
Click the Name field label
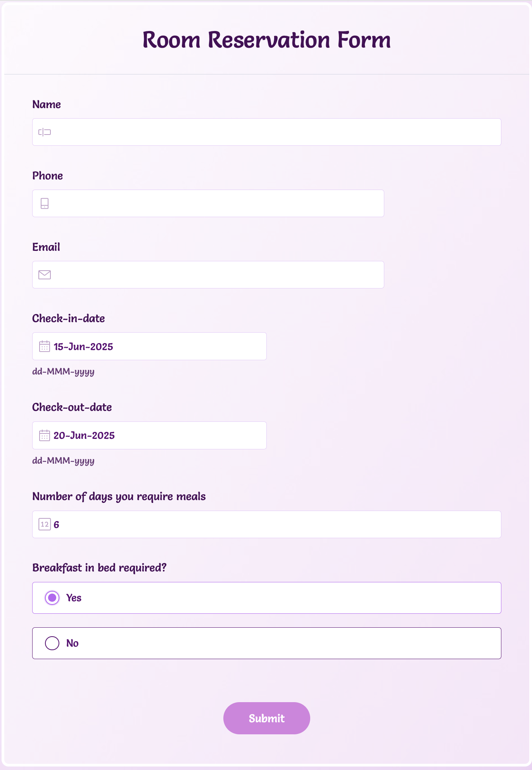[47, 105]
